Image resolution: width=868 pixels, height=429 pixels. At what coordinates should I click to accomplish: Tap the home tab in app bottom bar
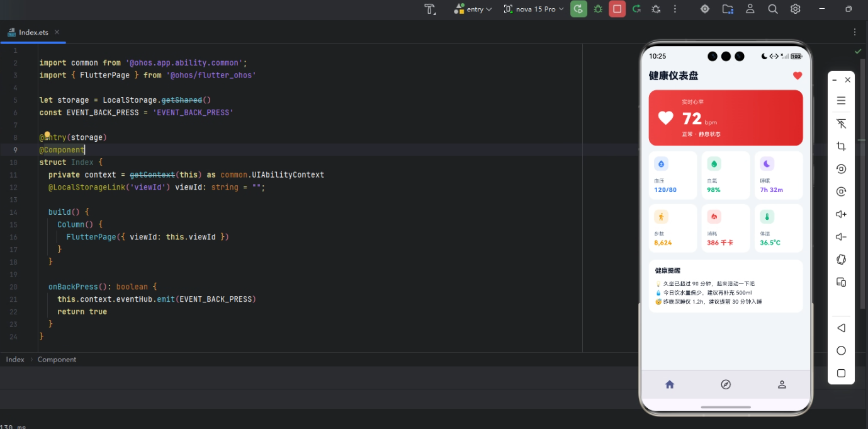point(670,384)
